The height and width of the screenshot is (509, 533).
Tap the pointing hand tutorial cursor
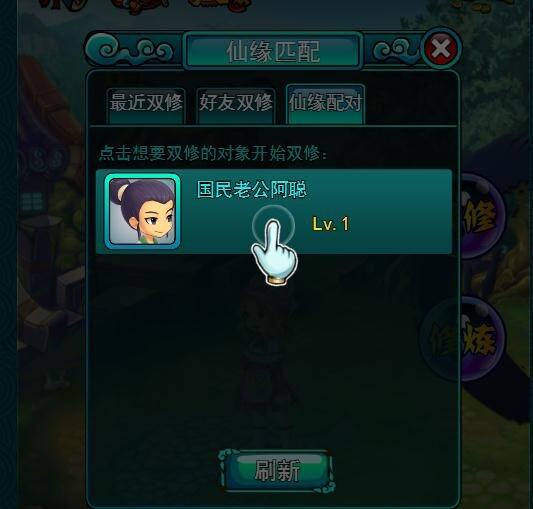(x=275, y=252)
